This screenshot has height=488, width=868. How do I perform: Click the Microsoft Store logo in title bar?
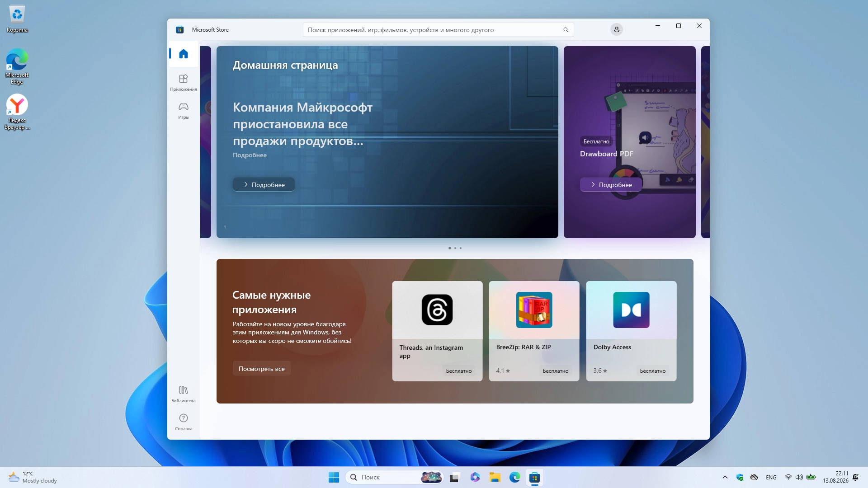(179, 30)
